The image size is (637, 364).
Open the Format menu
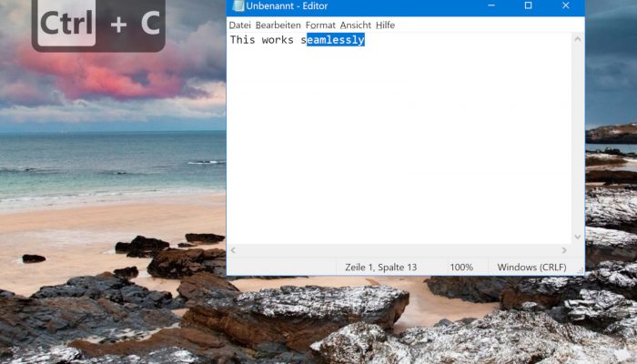pos(320,25)
